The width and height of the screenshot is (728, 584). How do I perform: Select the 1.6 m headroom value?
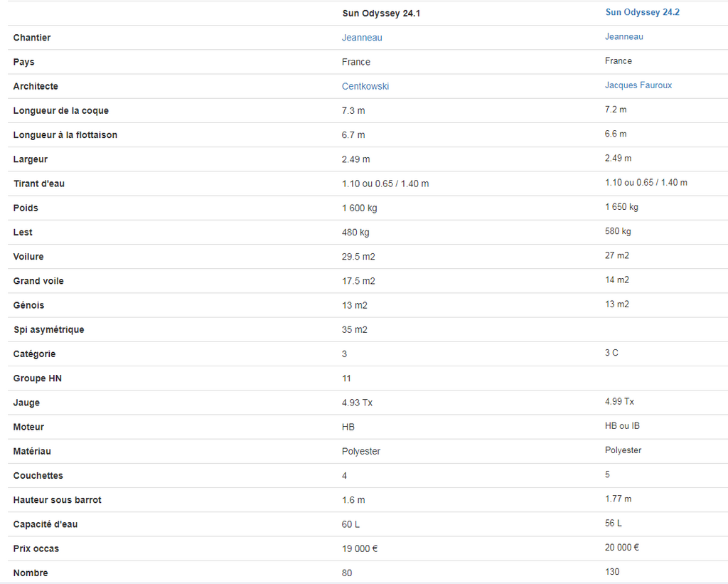click(353, 500)
